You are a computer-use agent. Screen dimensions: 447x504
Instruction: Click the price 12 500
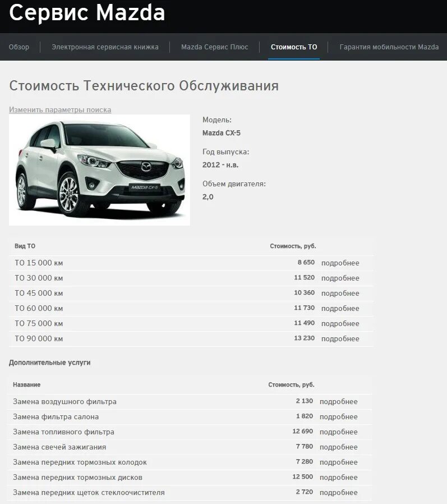(x=302, y=476)
